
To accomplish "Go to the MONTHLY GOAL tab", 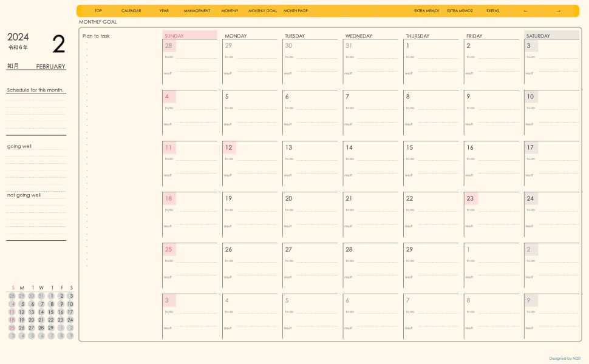I will point(262,11).
